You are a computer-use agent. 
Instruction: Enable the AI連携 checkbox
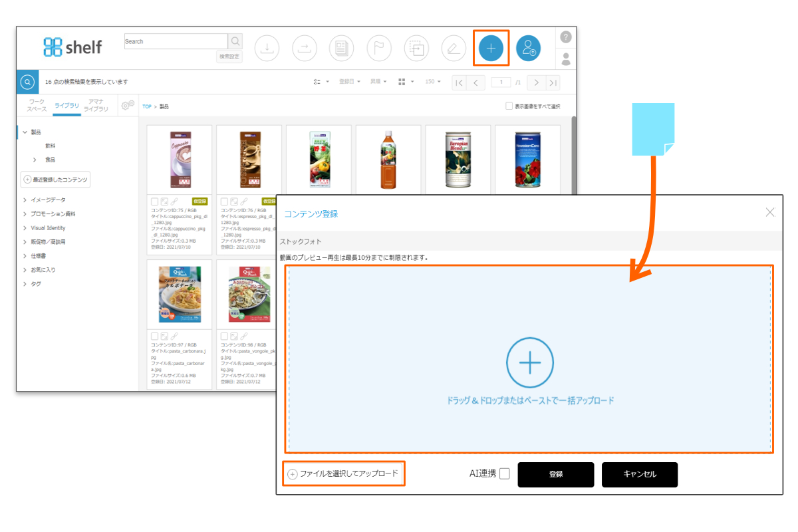pos(505,474)
